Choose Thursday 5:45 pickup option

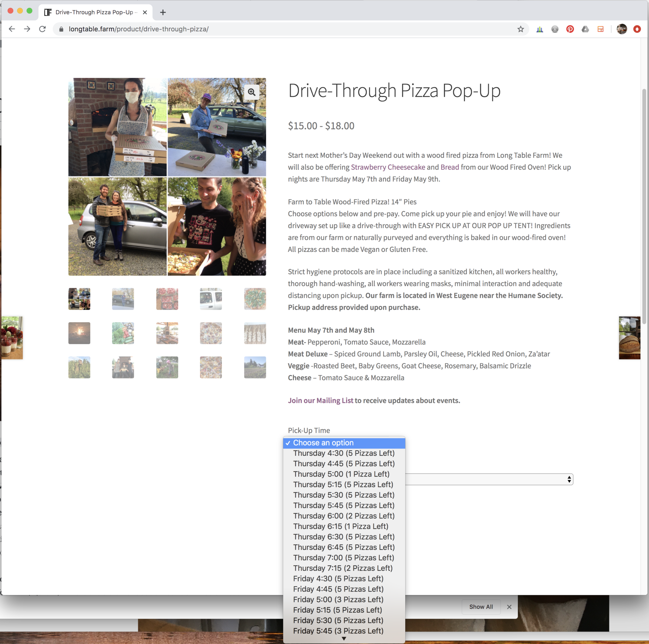344,505
